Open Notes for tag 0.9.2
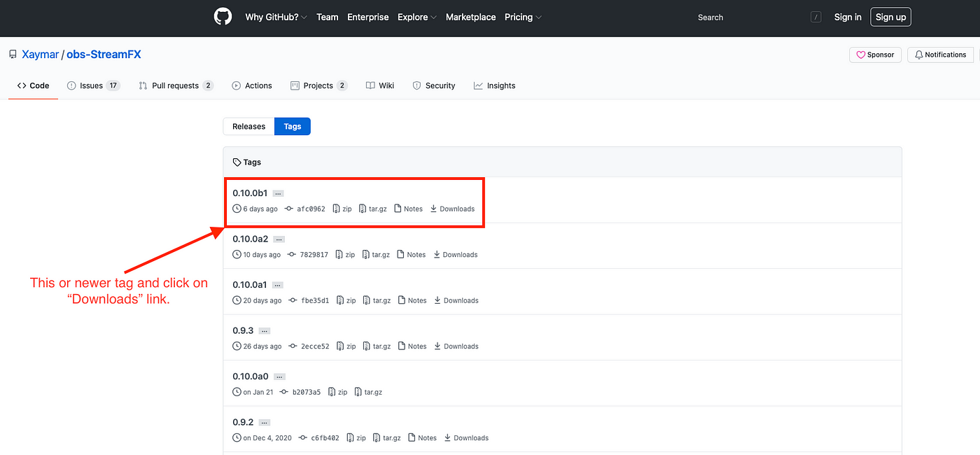This screenshot has width=980, height=455. coord(423,438)
